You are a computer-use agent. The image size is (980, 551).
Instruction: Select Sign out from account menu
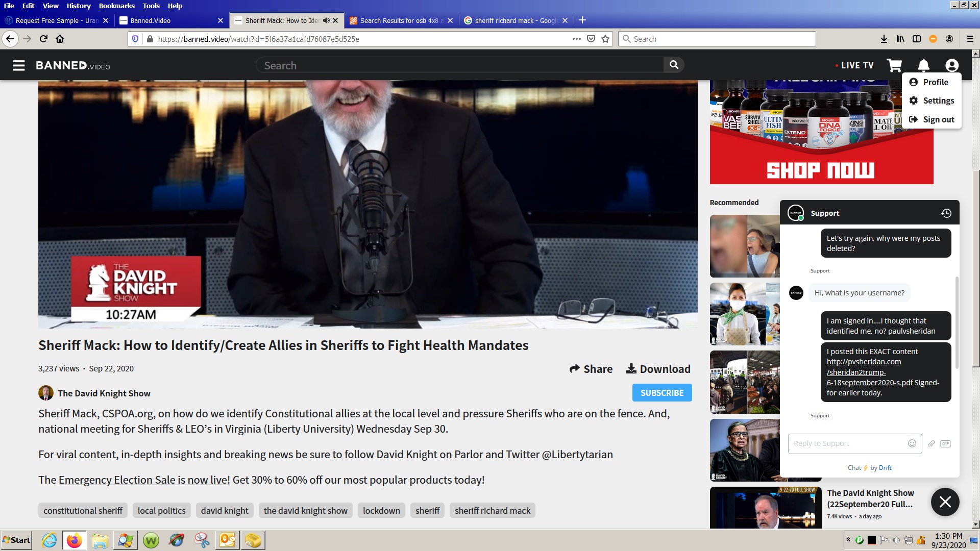click(932, 119)
